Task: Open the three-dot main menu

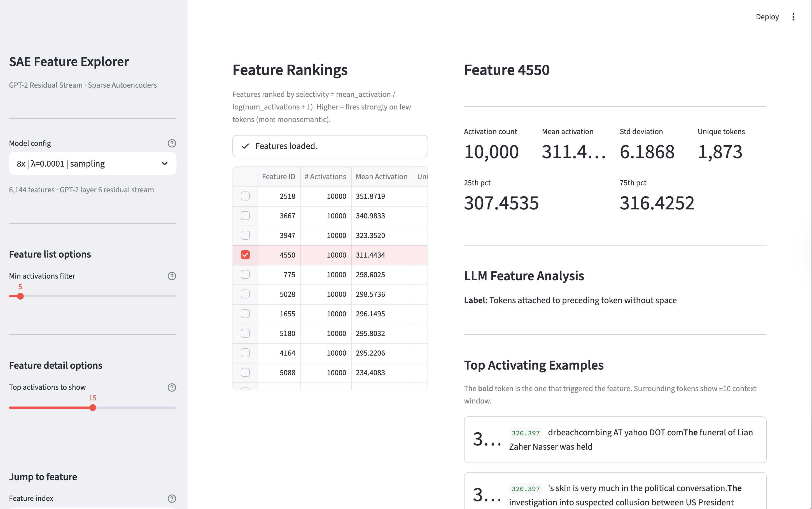Action: tap(794, 17)
